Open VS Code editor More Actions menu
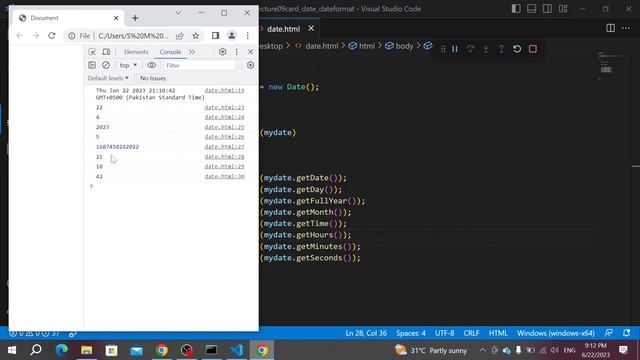Image resolution: width=640 pixels, height=360 pixels. point(626,28)
